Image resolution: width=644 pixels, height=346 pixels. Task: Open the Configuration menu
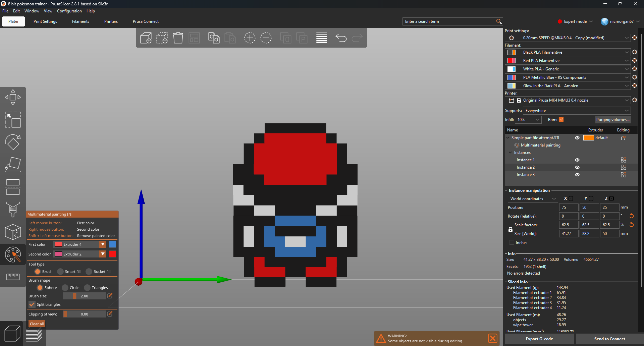[x=69, y=11]
